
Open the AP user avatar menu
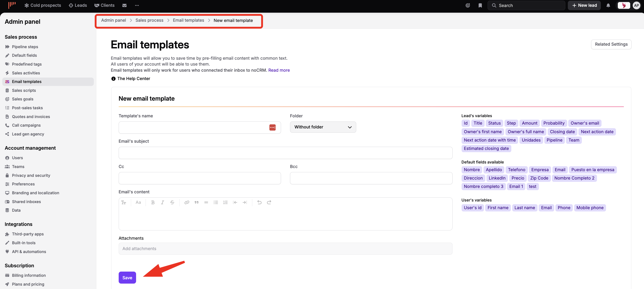636,5
